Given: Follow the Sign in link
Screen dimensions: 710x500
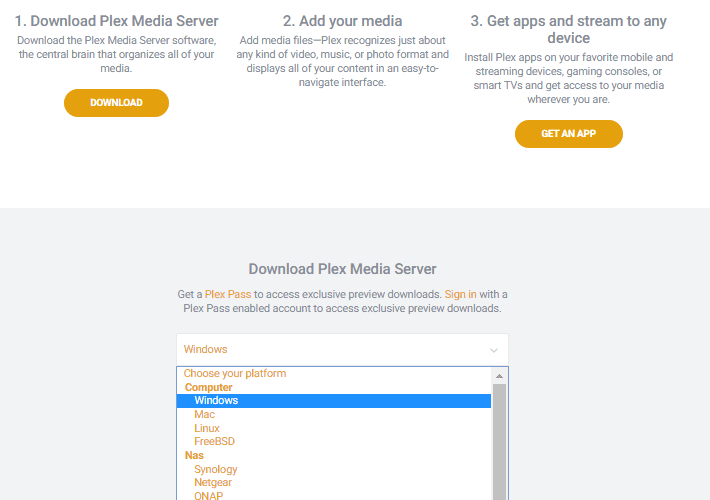Looking at the screenshot, I should [x=461, y=294].
